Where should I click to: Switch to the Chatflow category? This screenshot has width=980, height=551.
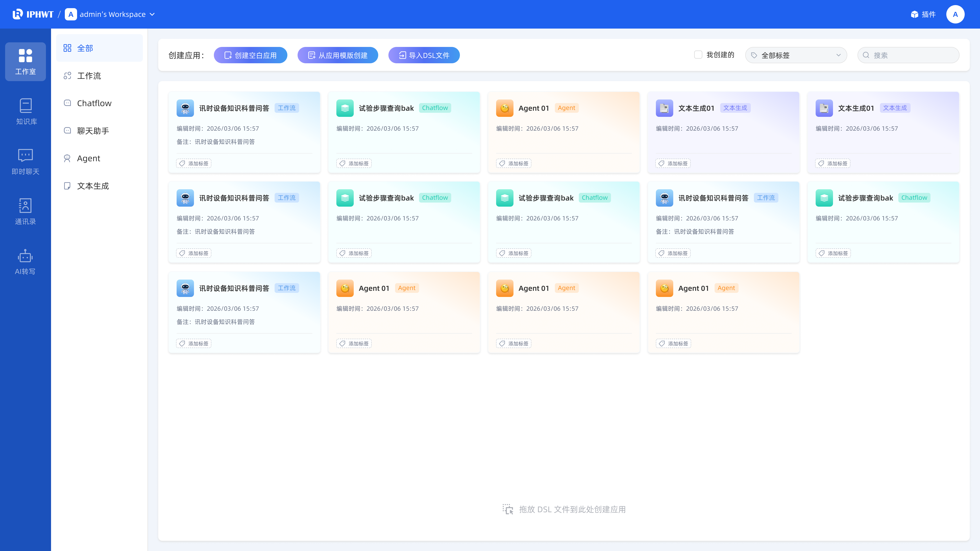pos(94,103)
